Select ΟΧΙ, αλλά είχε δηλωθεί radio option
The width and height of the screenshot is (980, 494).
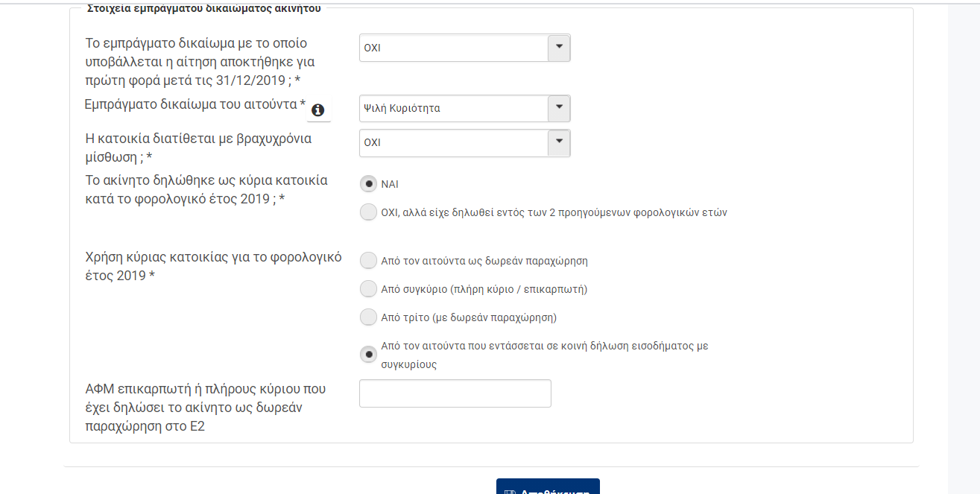(x=368, y=212)
